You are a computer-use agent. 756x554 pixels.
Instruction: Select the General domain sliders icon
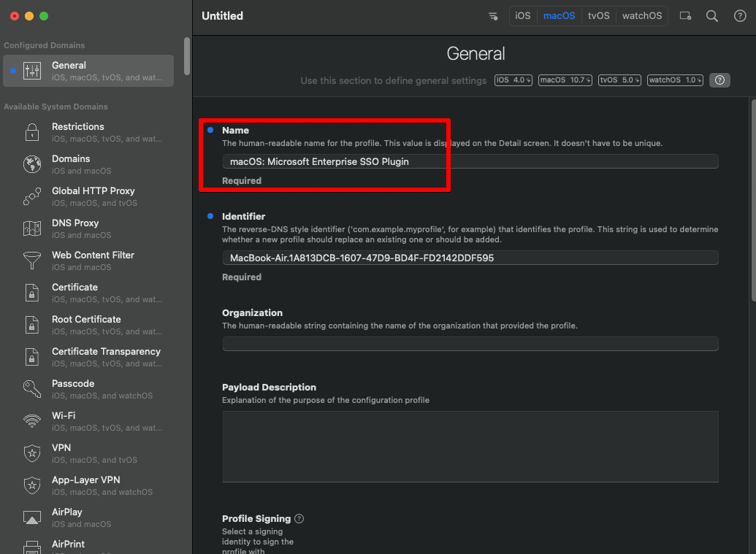pyautogui.click(x=32, y=71)
